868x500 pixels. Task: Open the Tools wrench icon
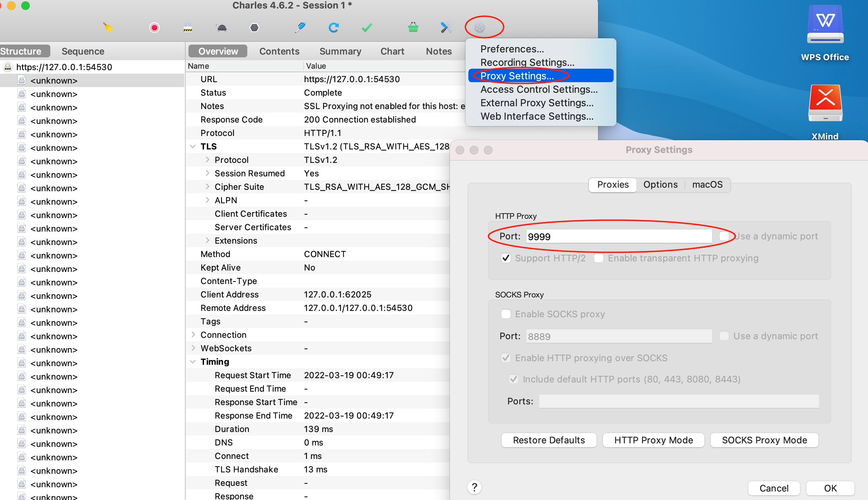(x=446, y=27)
